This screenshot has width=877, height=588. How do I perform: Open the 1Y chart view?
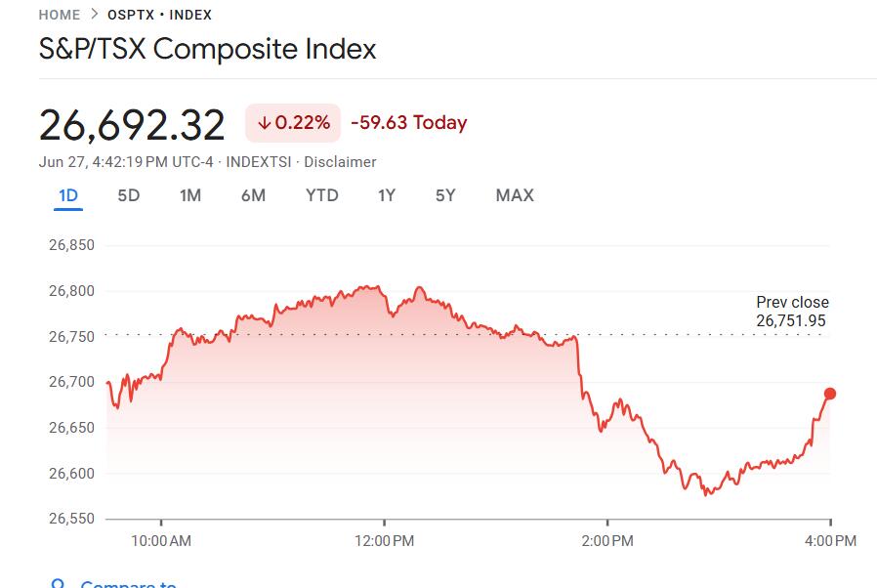pyautogui.click(x=387, y=195)
